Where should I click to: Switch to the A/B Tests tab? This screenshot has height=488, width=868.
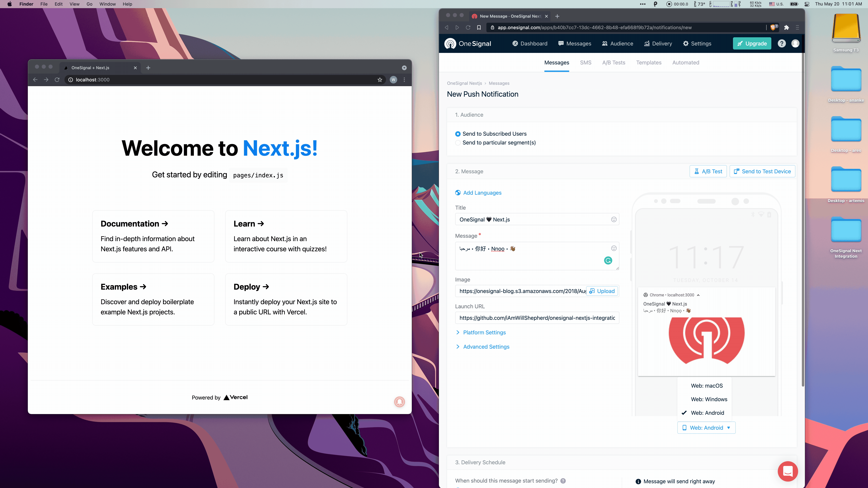tap(614, 63)
